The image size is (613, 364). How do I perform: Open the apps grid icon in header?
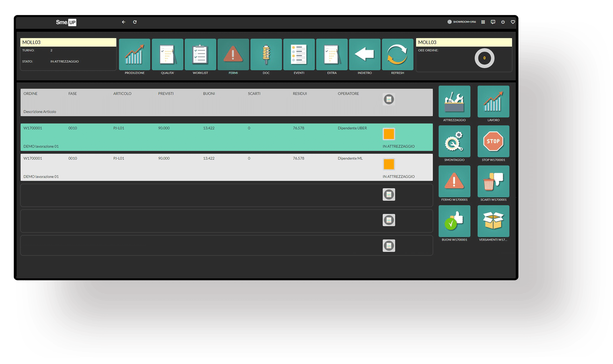pos(483,22)
